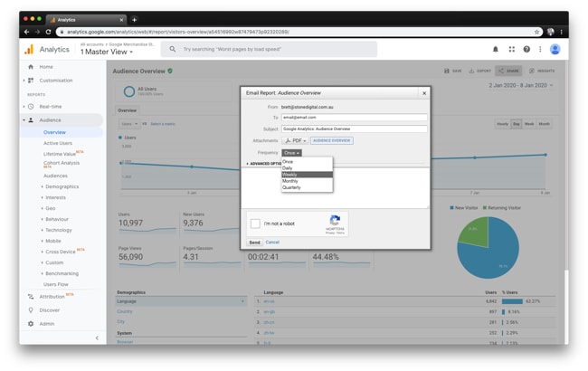
Task: Click the browser reload icon
Action: click(48, 32)
